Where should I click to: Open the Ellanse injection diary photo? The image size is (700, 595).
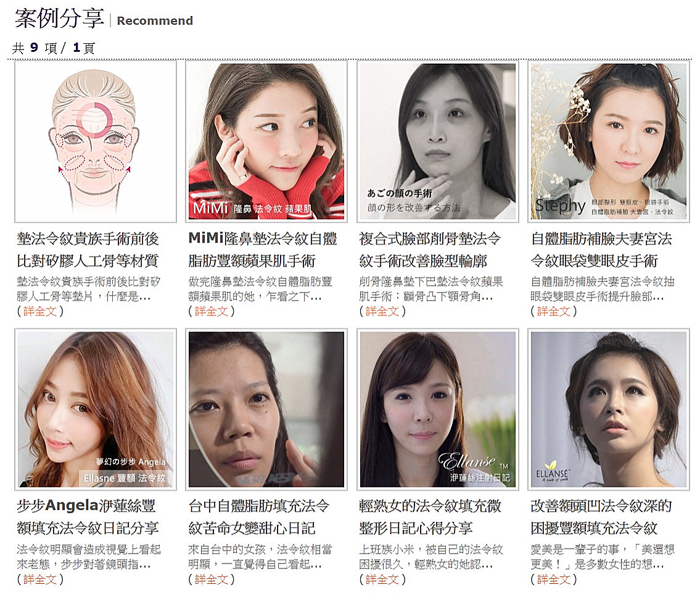click(x=437, y=410)
